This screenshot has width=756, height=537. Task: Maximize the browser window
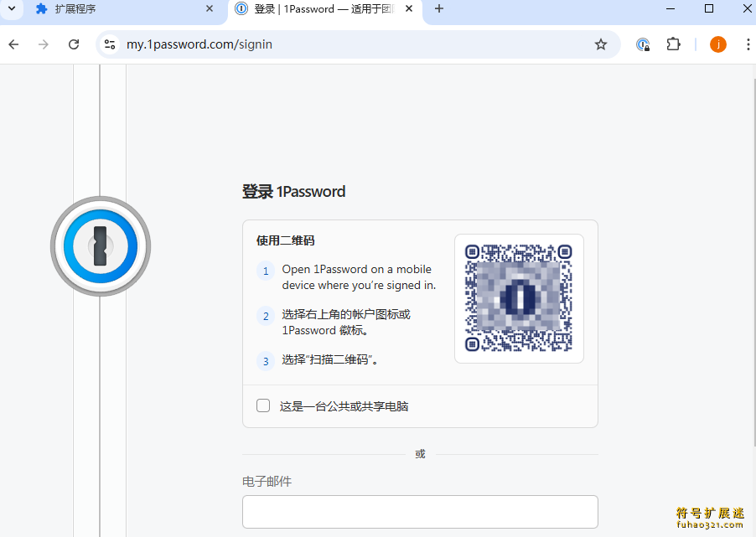point(709,8)
